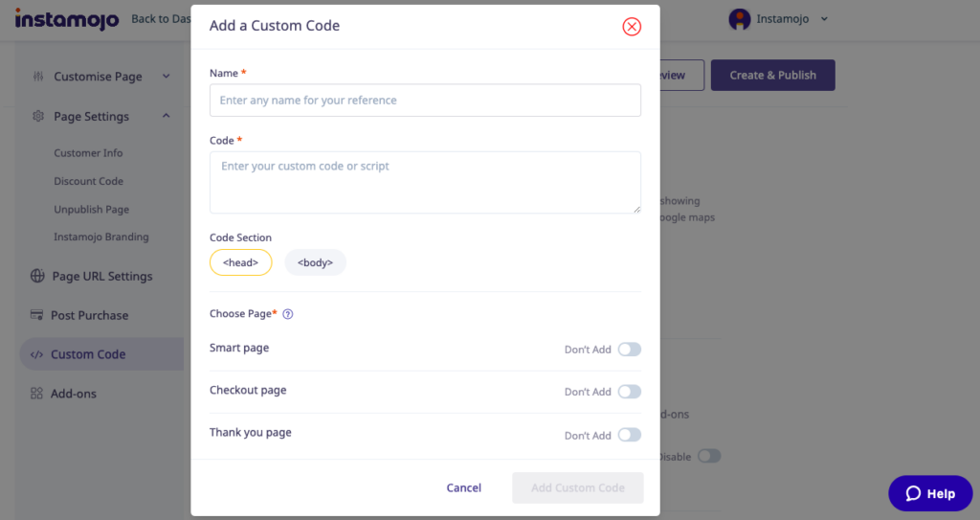980x520 pixels.
Task: Open the Instamojo account dropdown arrow
Action: pyautogui.click(x=825, y=19)
